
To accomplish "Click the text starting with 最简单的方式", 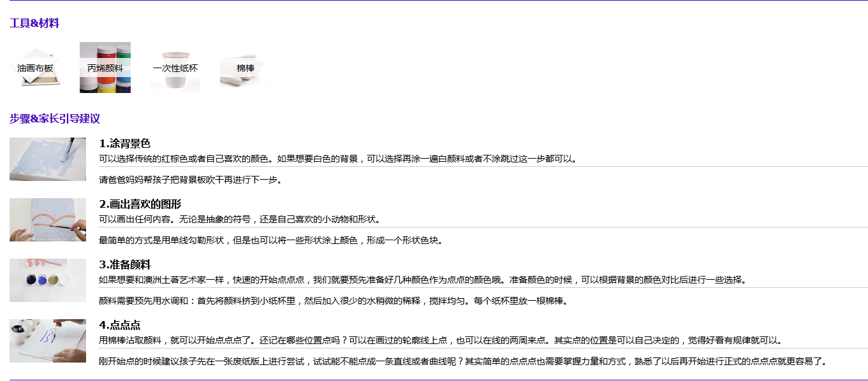I will pyautogui.click(x=270, y=240).
